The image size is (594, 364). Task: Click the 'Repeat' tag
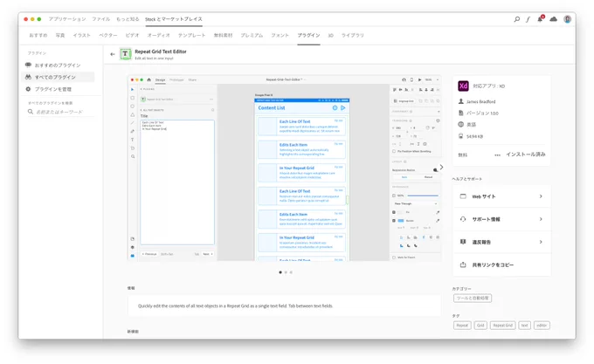click(x=462, y=326)
